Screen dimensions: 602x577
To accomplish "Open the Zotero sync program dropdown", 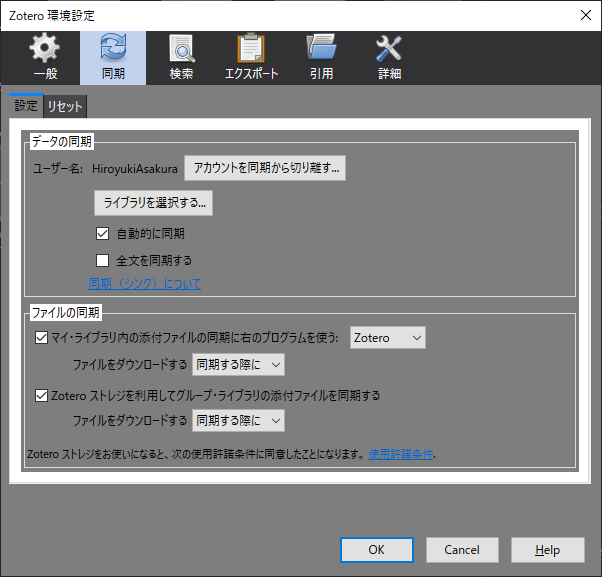I will click(x=388, y=337).
